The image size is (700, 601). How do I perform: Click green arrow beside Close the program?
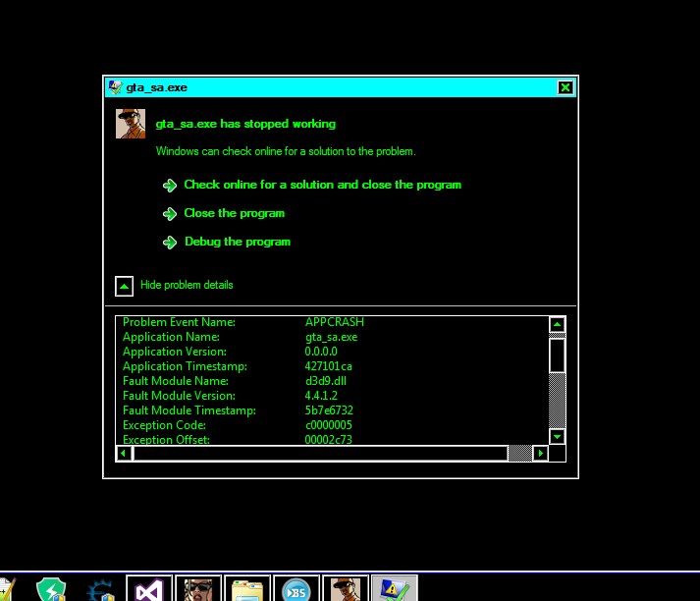click(x=170, y=214)
